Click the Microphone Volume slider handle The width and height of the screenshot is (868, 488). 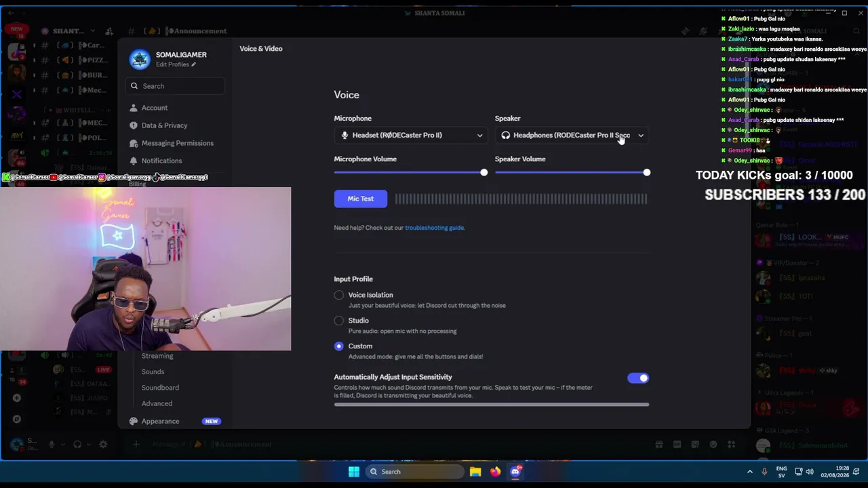coord(484,173)
